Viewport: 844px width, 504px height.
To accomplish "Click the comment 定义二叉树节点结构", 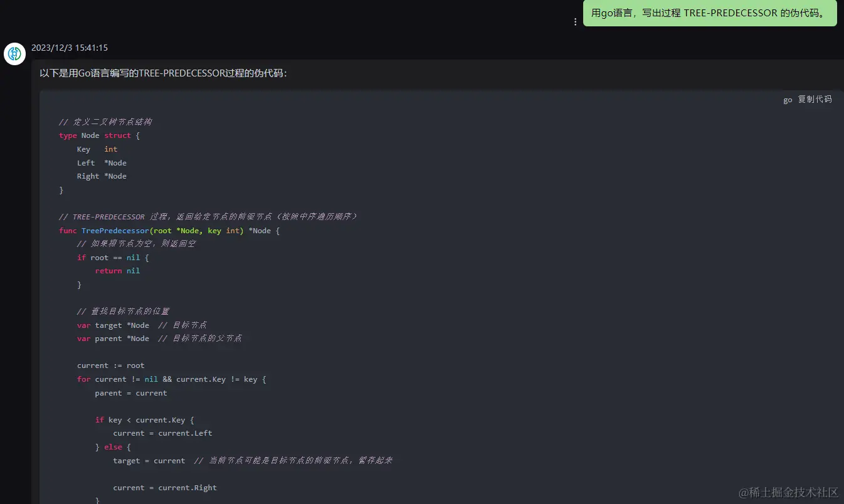I will point(105,122).
